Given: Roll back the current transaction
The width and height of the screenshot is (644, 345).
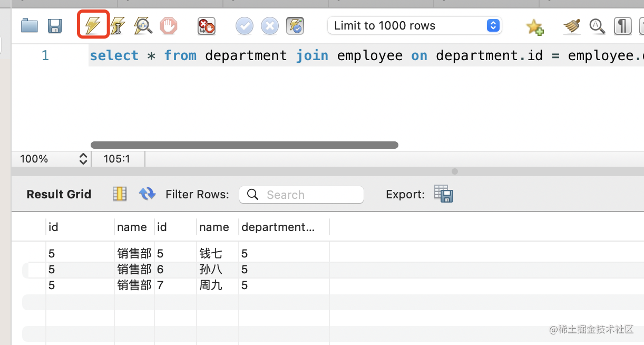Looking at the screenshot, I should click(269, 25).
